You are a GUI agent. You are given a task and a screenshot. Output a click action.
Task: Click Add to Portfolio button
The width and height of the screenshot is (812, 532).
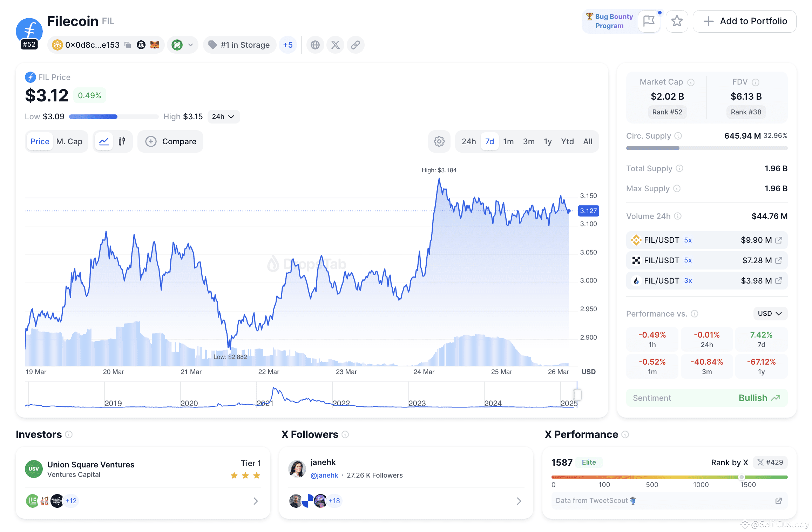point(745,21)
